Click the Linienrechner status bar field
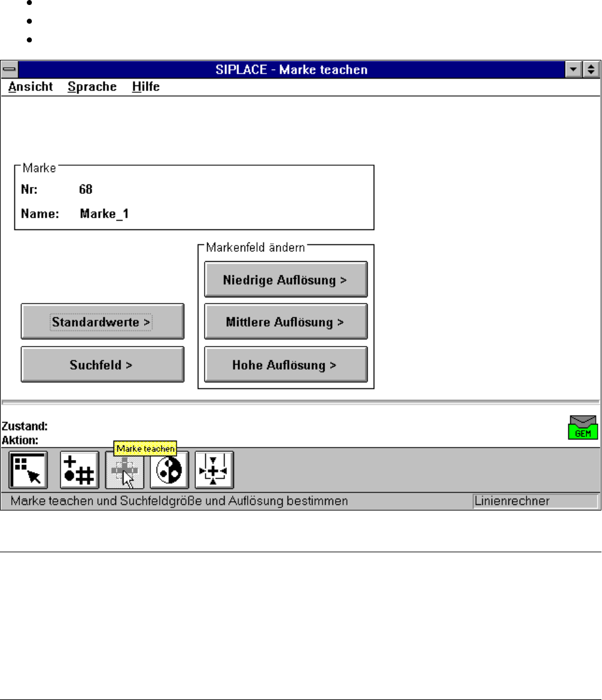Screen dimensions: 602x700 [x=535, y=501]
